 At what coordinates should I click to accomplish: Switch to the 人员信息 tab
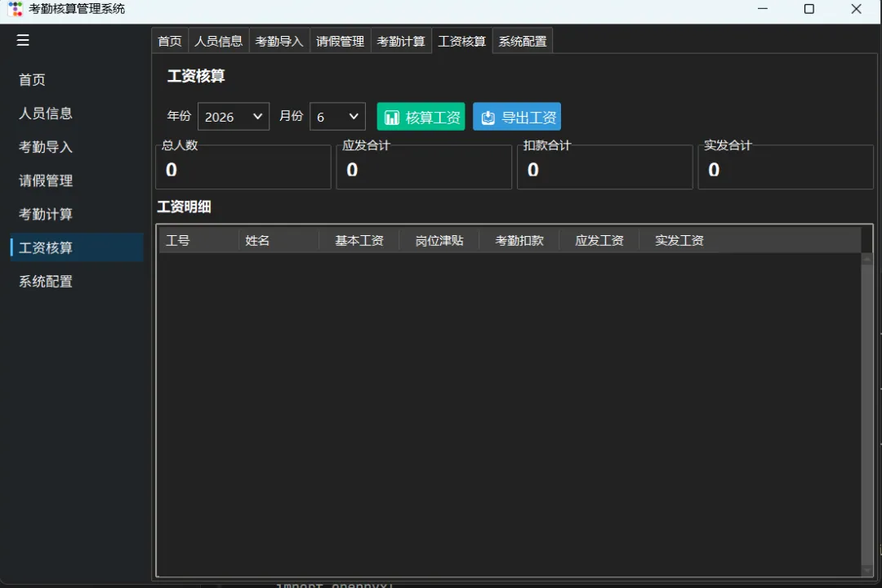coord(218,41)
